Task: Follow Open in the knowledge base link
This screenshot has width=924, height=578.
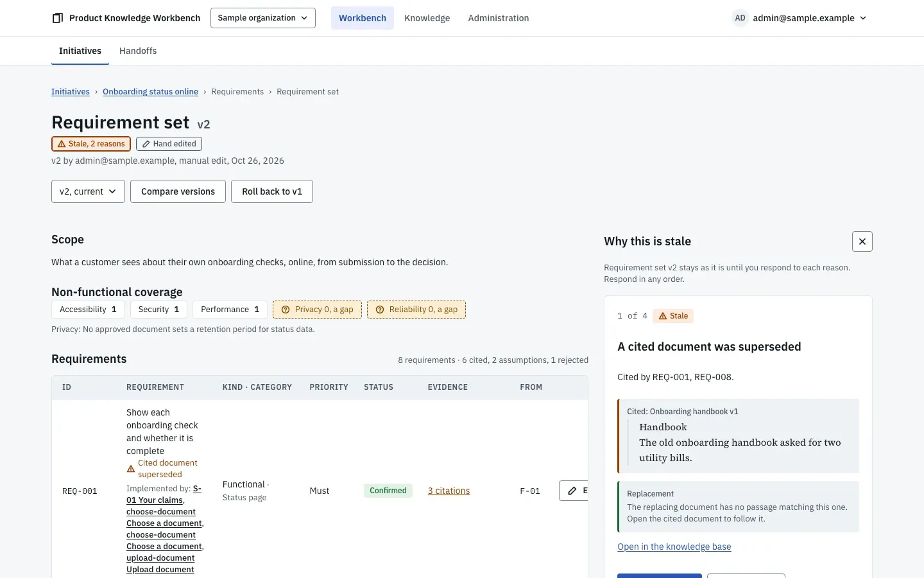Action: point(674,547)
